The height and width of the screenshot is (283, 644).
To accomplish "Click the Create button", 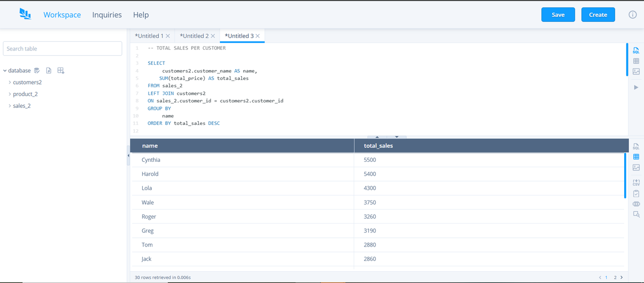I will pyautogui.click(x=598, y=14).
